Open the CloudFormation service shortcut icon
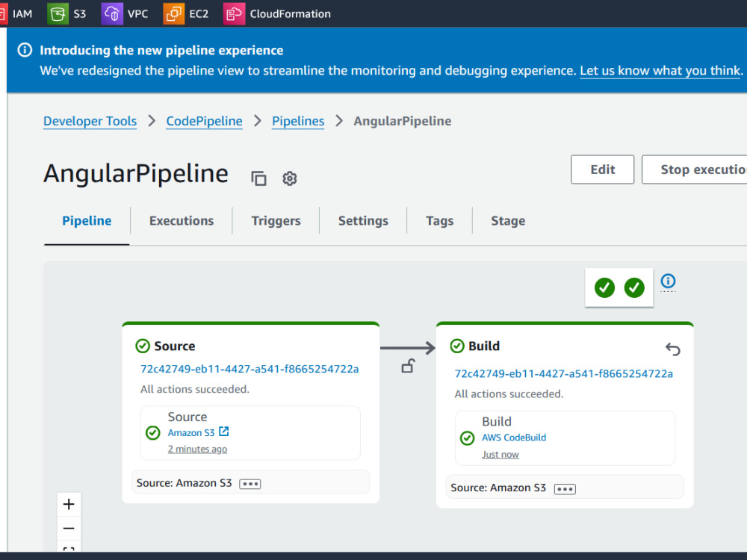The width and height of the screenshot is (747, 560). [234, 13]
